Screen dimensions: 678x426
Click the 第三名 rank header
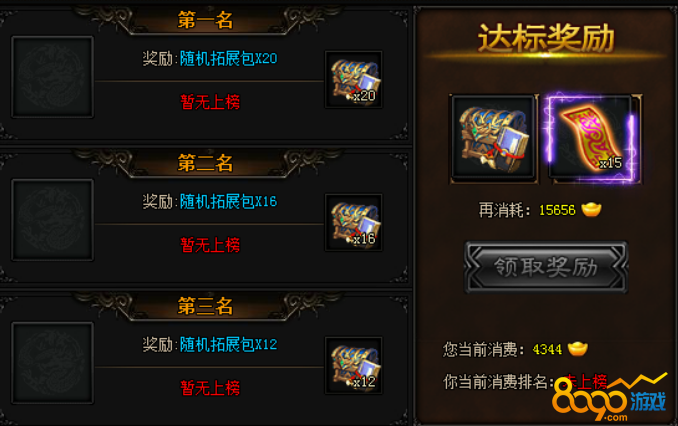coord(205,306)
